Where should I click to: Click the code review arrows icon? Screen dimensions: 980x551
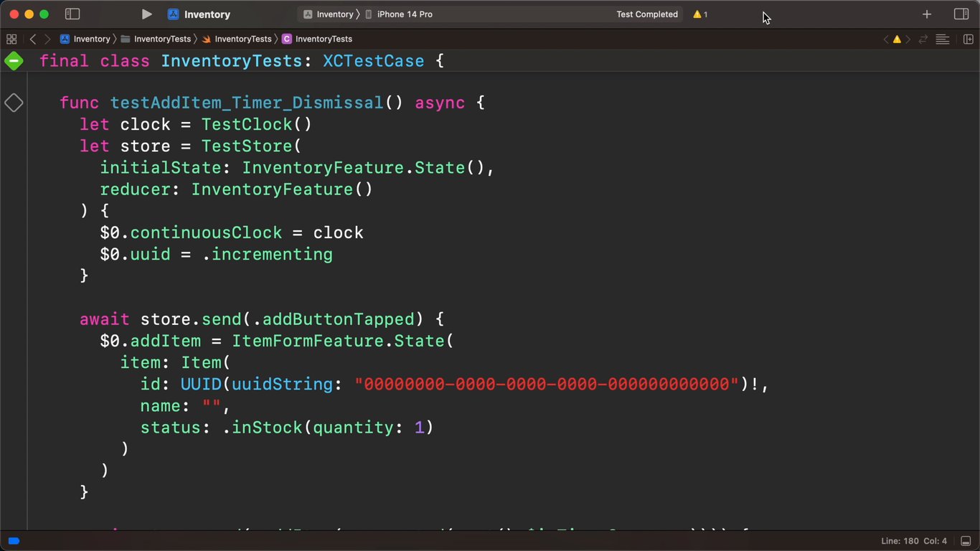tap(924, 39)
